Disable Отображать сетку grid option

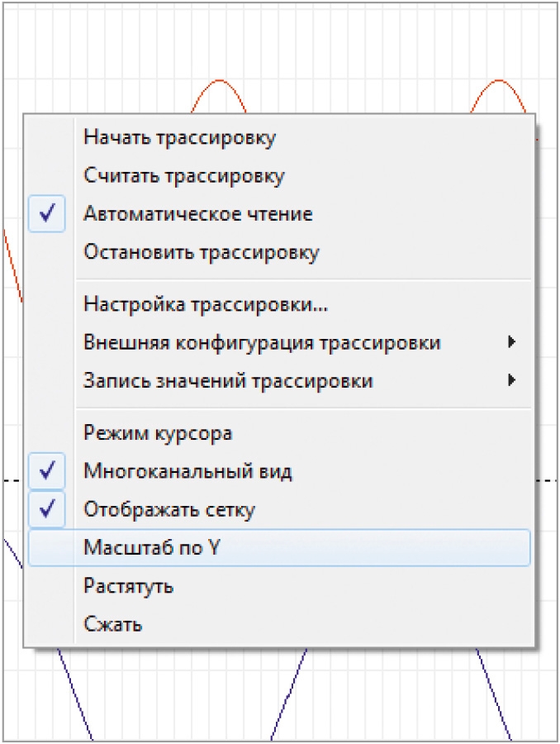tap(279, 509)
